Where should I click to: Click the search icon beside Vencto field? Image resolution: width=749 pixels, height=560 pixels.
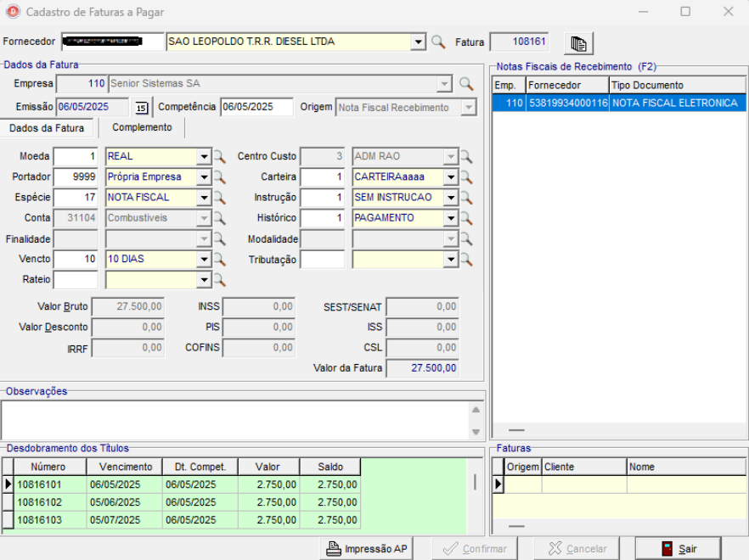tap(219, 260)
